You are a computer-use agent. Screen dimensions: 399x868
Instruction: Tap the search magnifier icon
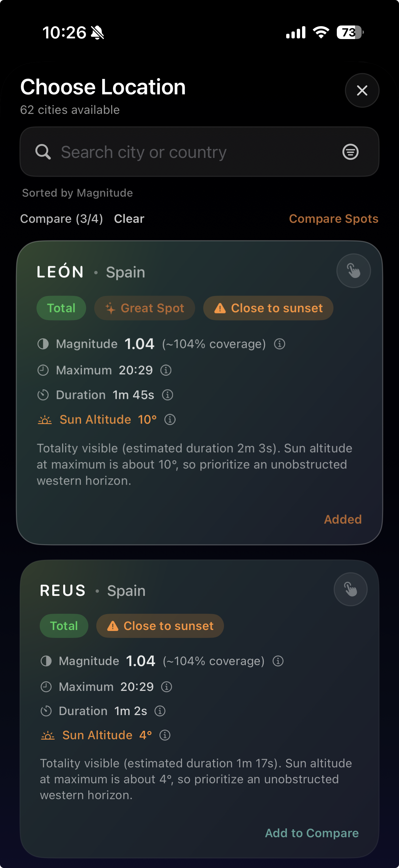pyautogui.click(x=42, y=152)
